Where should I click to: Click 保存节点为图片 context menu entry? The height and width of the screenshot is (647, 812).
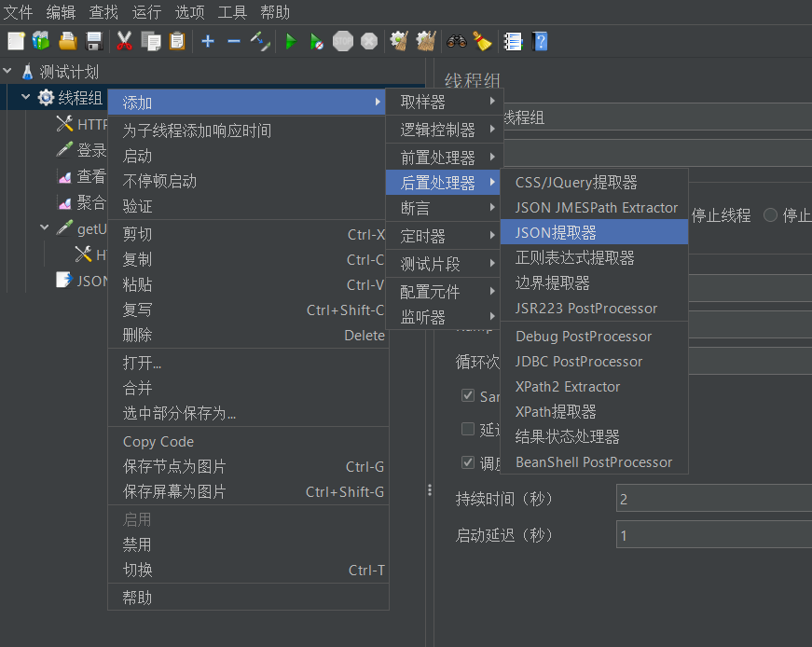pos(248,466)
